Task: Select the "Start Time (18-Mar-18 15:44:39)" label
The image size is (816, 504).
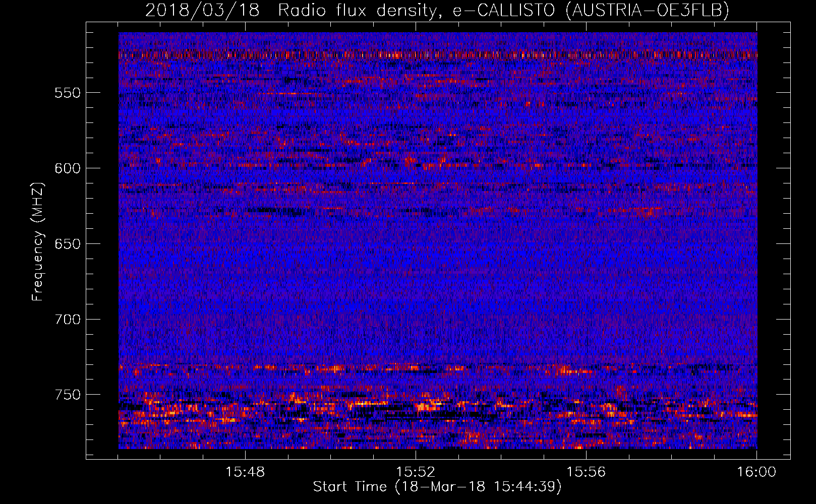Action: 437,487
